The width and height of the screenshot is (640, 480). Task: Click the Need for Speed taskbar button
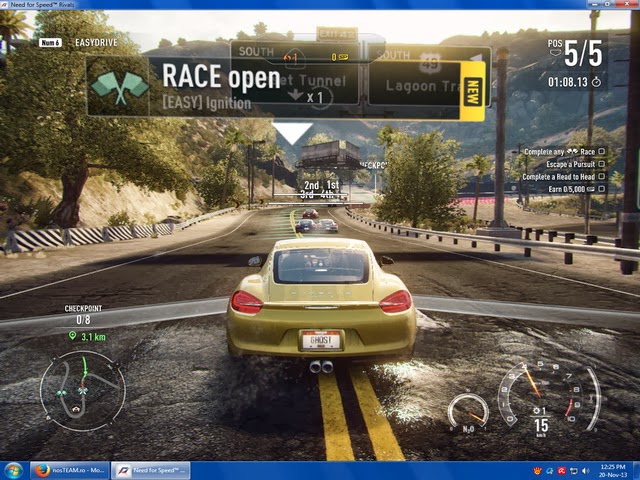(x=151, y=471)
